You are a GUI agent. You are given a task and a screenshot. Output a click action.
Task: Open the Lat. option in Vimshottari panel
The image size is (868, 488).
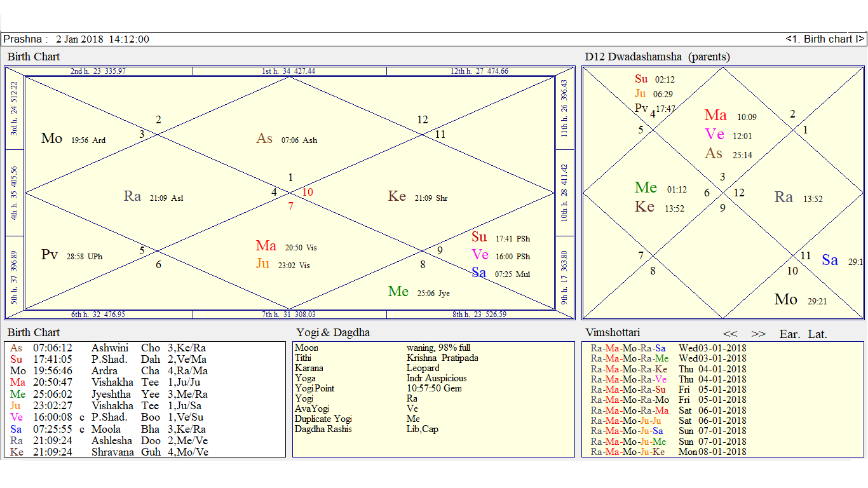(x=818, y=334)
